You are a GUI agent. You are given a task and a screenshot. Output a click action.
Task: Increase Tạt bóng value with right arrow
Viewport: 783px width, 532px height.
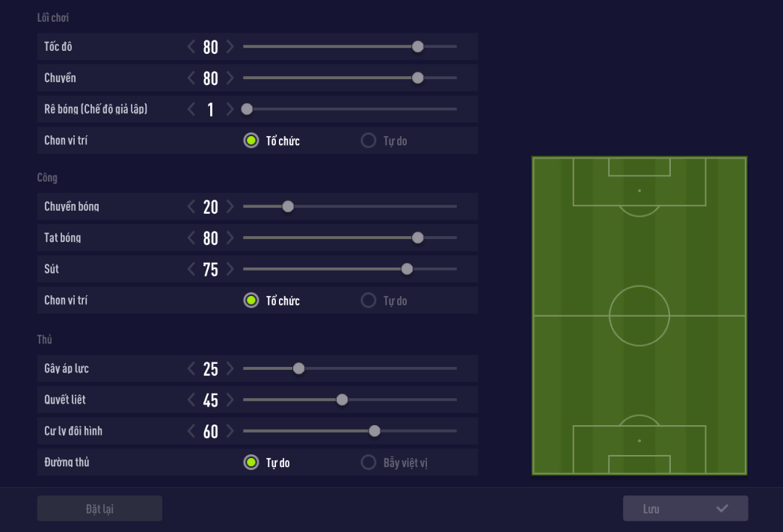(x=230, y=238)
